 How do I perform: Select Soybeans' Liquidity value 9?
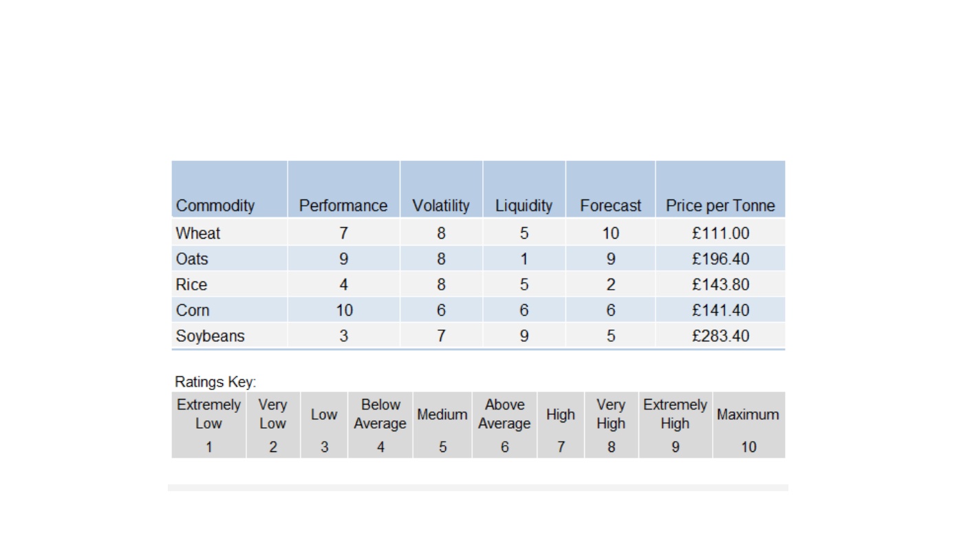point(524,336)
